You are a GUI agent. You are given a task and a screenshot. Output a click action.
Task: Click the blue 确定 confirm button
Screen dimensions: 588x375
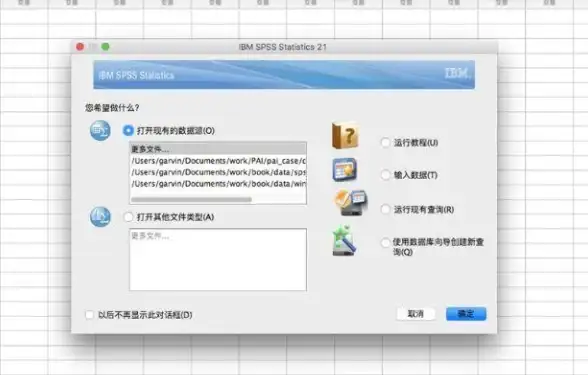(x=466, y=314)
